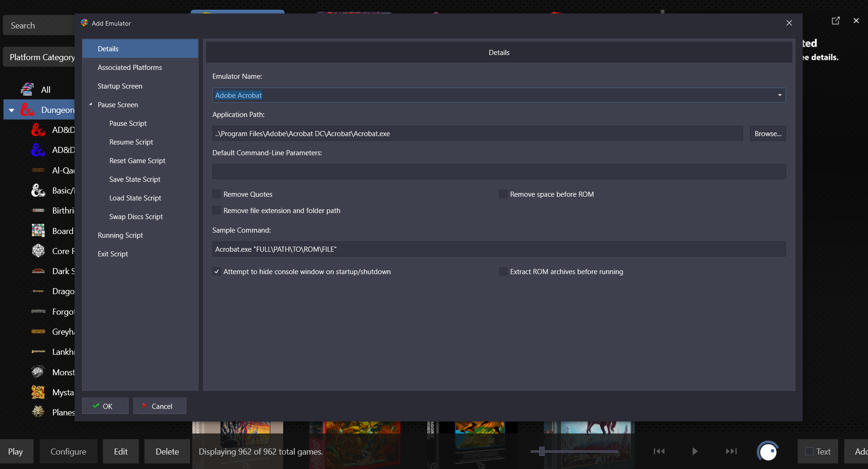This screenshot has width=868, height=469.
Task: Click the All platforms icon
Action: [x=27, y=89]
